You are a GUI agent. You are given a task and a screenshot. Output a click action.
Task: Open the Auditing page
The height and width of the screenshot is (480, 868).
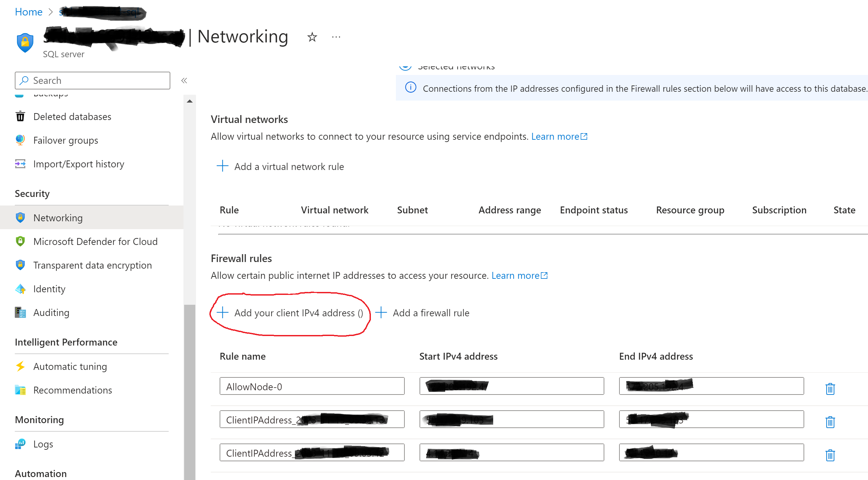pyautogui.click(x=51, y=313)
